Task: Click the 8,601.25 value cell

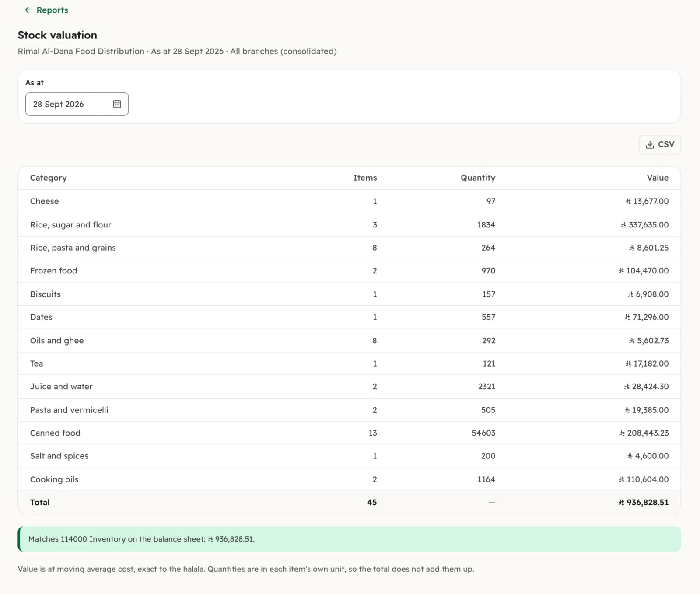Action: [648, 248]
